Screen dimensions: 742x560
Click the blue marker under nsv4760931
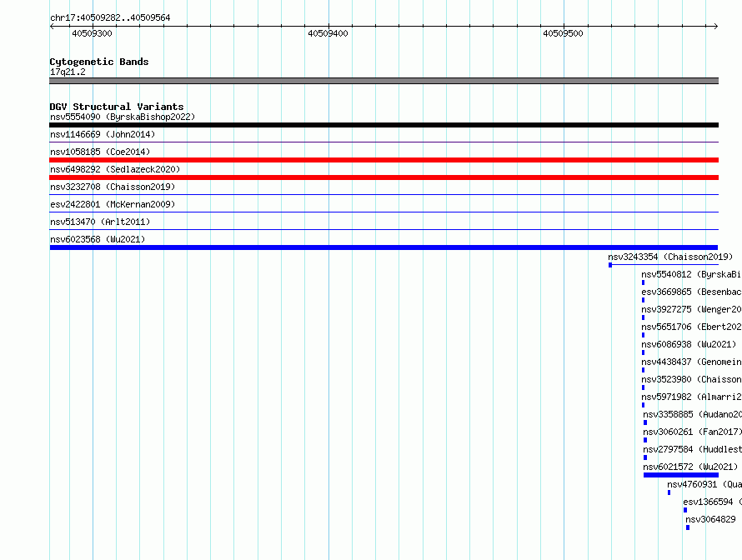[669, 492]
